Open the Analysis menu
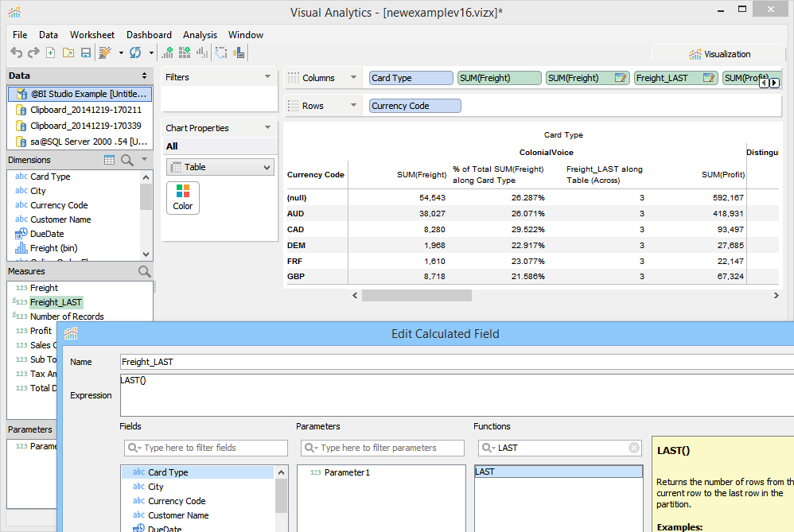Screen dimensions: 794x532 click(200, 35)
